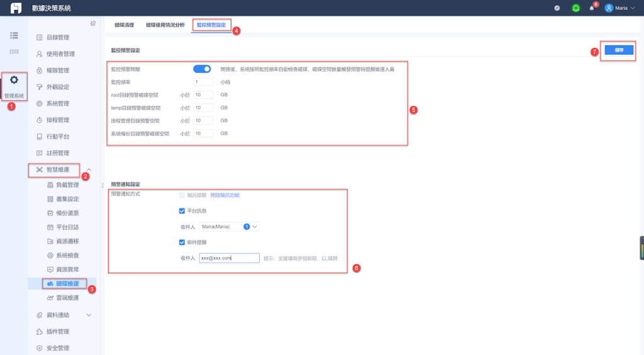The width and height of the screenshot is (644, 355).
Task: Click the 註冊管理 icon
Action: pyautogui.click(x=40, y=153)
